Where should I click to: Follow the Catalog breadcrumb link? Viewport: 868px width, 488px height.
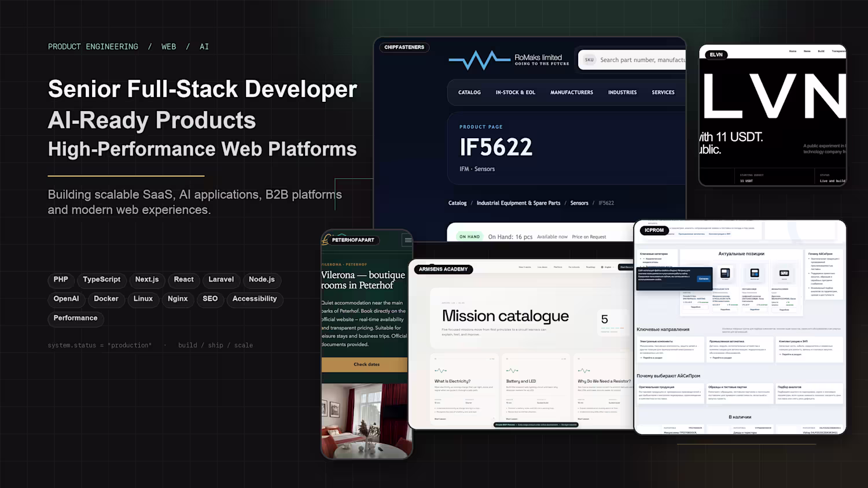[x=457, y=203]
